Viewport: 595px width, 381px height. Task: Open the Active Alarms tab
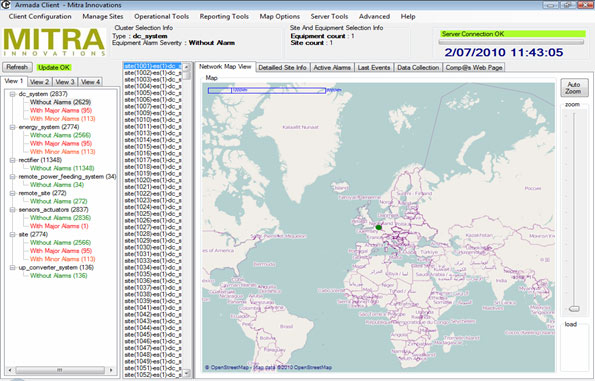point(332,68)
